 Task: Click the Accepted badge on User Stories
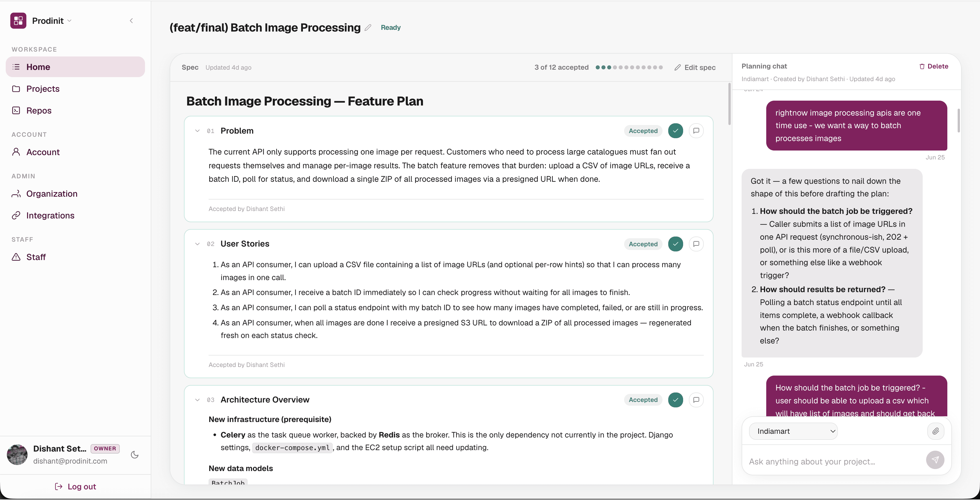click(643, 244)
